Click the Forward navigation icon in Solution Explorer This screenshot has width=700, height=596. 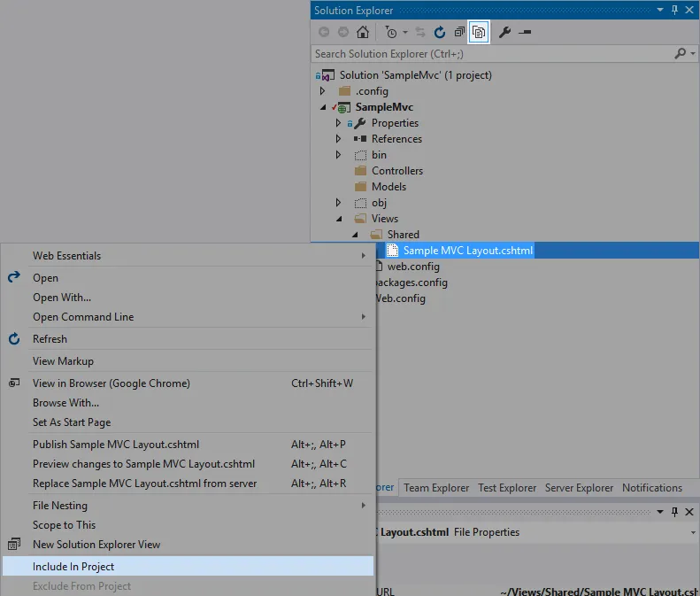point(343,32)
